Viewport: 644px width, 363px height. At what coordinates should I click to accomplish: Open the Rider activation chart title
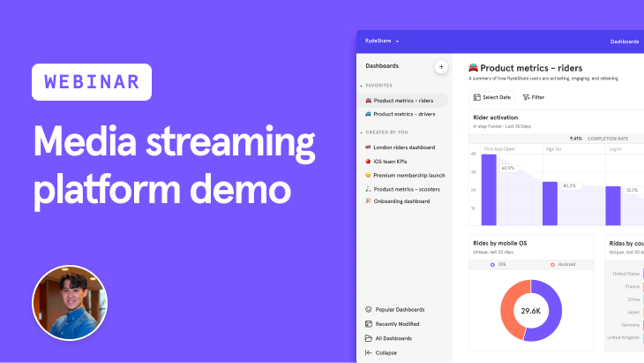[495, 117]
